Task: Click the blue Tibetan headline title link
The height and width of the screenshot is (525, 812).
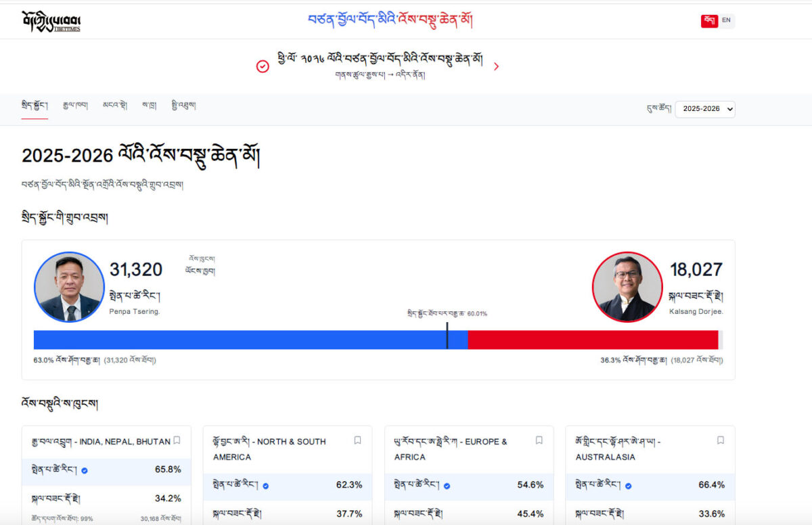Action: coord(390,20)
